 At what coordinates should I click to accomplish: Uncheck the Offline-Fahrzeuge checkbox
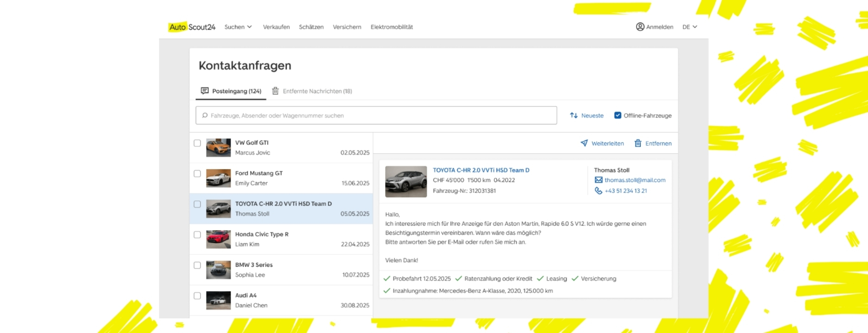618,115
